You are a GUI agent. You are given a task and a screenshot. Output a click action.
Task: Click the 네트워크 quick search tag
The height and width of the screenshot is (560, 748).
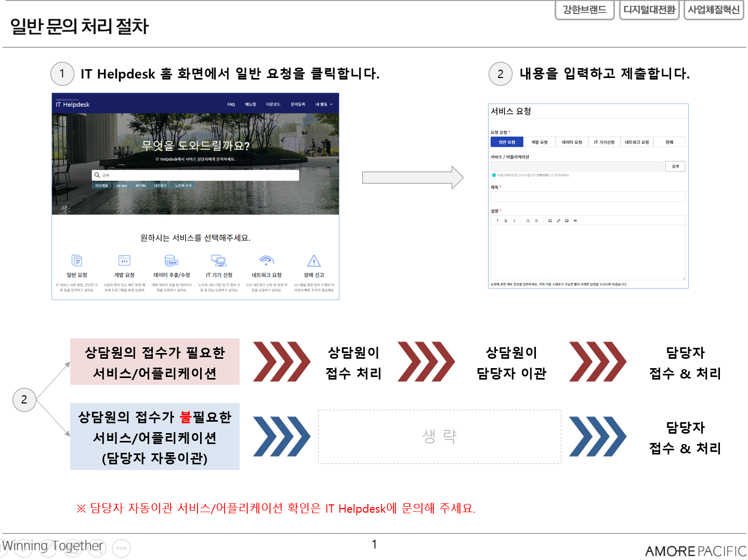tap(160, 186)
